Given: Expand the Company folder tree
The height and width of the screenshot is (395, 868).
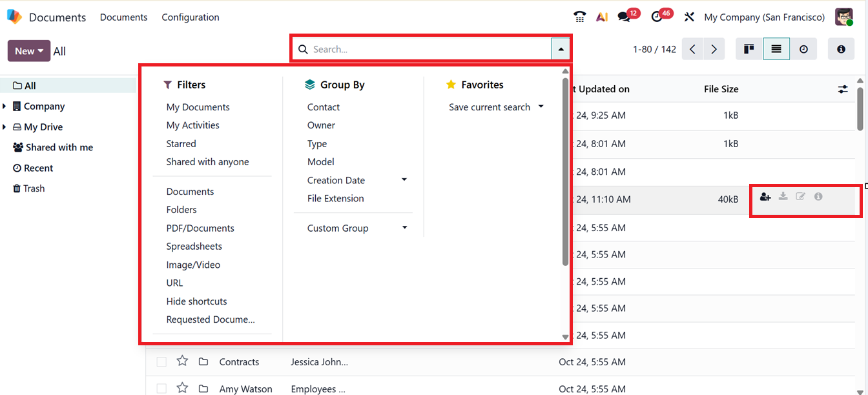Looking at the screenshot, I should click(x=5, y=106).
